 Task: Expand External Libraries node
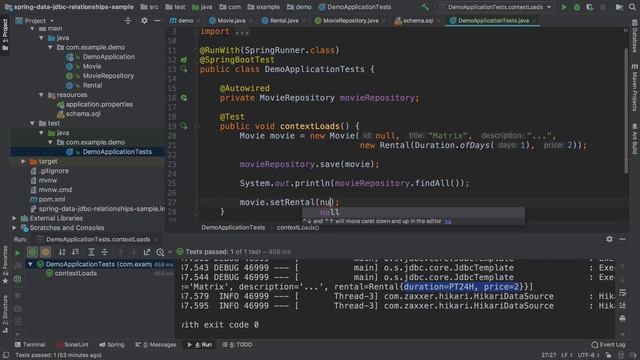pos(15,218)
